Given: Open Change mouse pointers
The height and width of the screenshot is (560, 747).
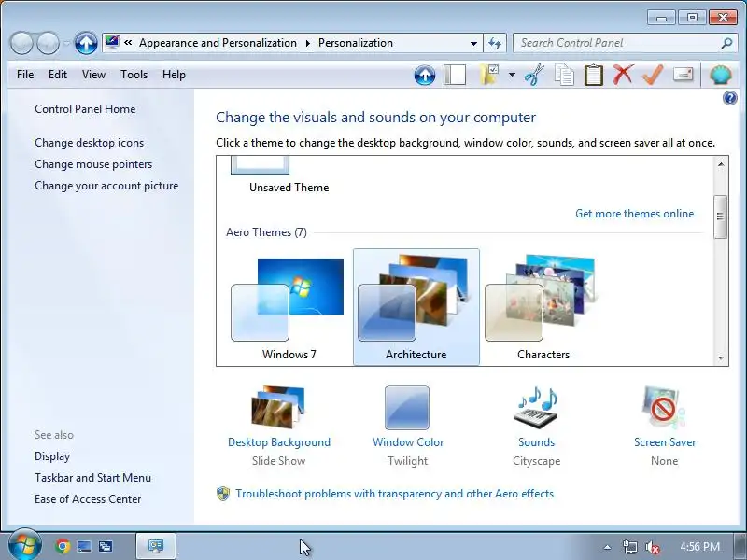Looking at the screenshot, I should [x=93, y=164].
